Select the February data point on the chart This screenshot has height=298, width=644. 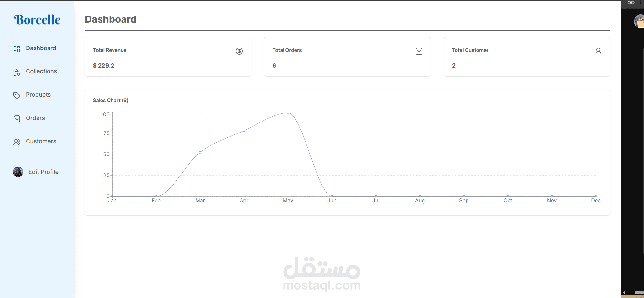tap(156, 196)
